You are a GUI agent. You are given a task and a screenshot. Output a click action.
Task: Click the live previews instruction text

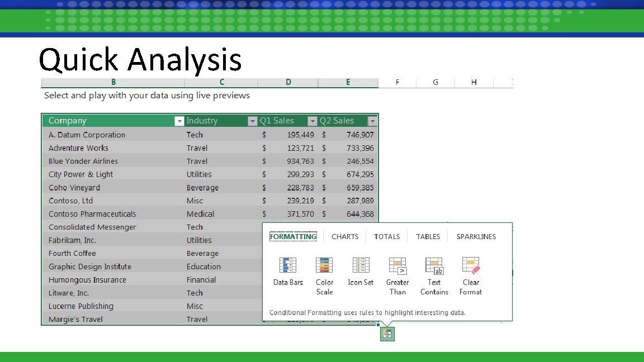point(146,95)
